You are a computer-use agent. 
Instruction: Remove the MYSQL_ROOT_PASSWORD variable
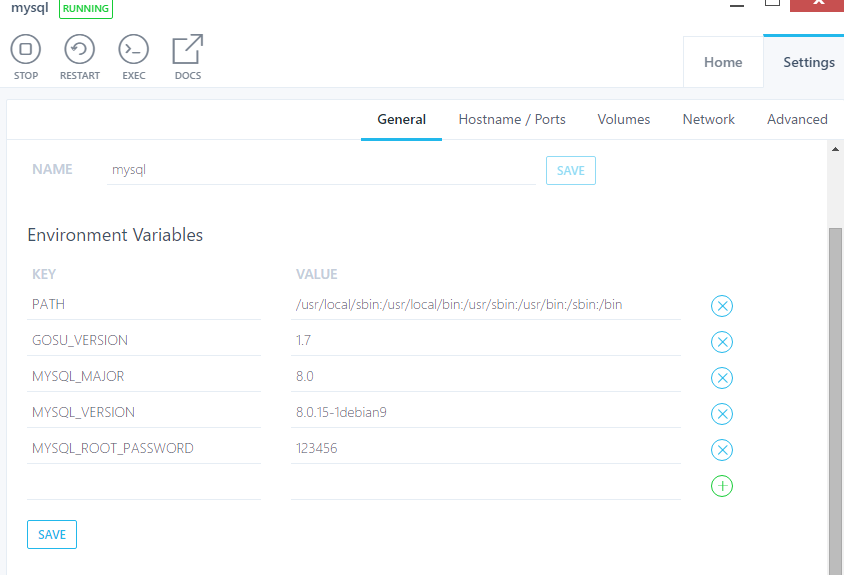(722, 450)
